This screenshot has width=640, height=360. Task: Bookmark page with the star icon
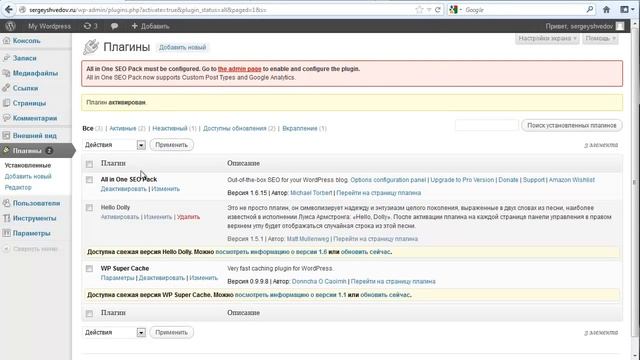tap(419, 10)
